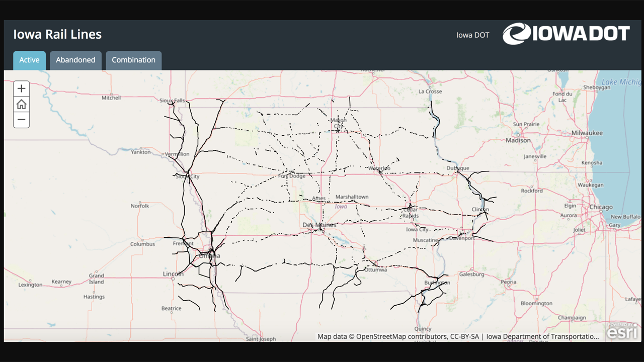The height and width of the screenshot is (362, 644).
Task: Pick Milwaukee on the map
Action: (587, 133)
